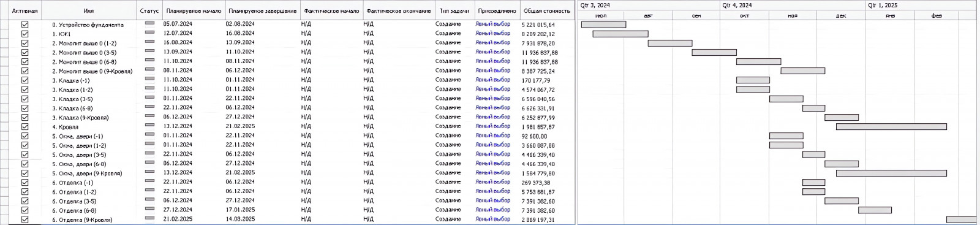Click status icon of 3. Кладка (-1)
The height and width of the screenshot is (225, 980).
pos(149,78)
